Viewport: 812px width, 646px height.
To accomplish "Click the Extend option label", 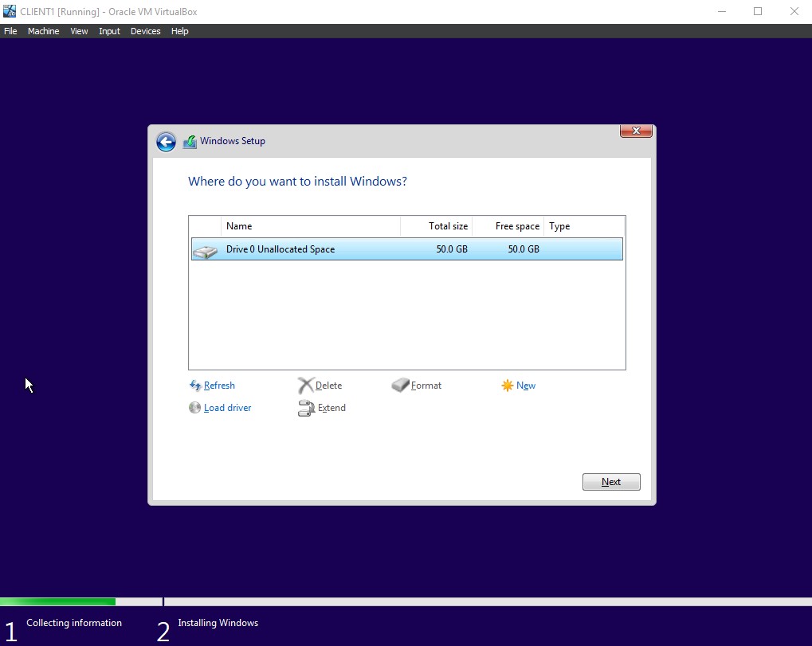I will tap(331, 408).
